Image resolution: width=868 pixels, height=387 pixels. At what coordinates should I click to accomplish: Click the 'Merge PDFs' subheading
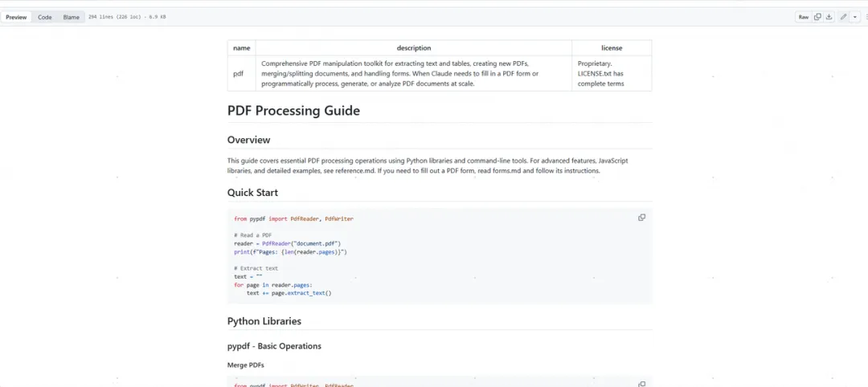246,365
